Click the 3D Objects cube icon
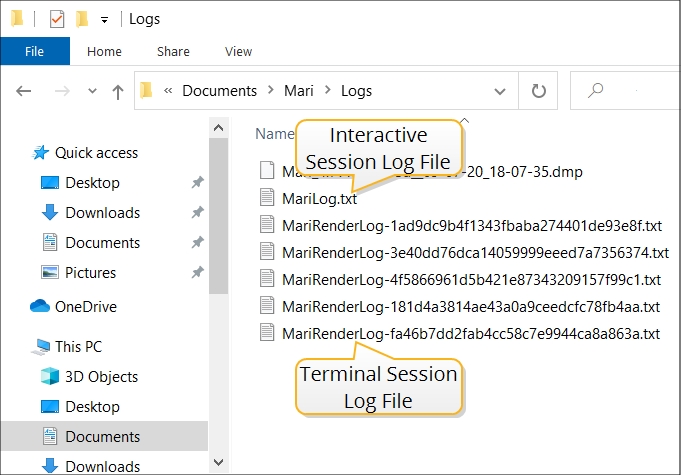Screen dimensions: 681x475 (50, 377)
